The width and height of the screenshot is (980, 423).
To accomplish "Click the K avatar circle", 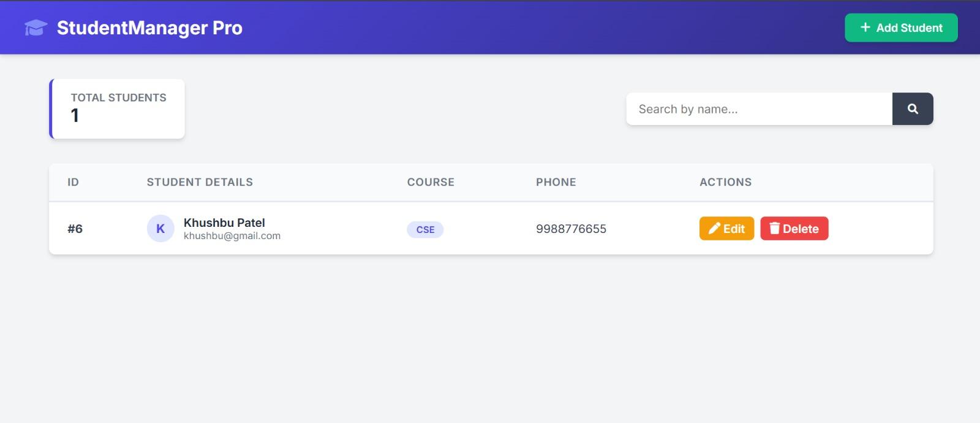I will pos(160,229).
